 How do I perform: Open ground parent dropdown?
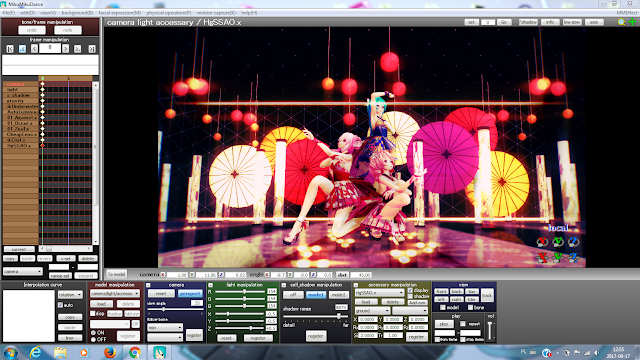pyautogui.click(x=372, y=311)
